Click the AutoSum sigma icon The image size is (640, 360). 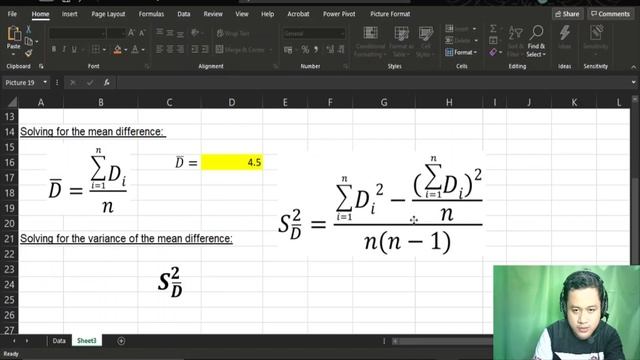[x=493, y=29]
